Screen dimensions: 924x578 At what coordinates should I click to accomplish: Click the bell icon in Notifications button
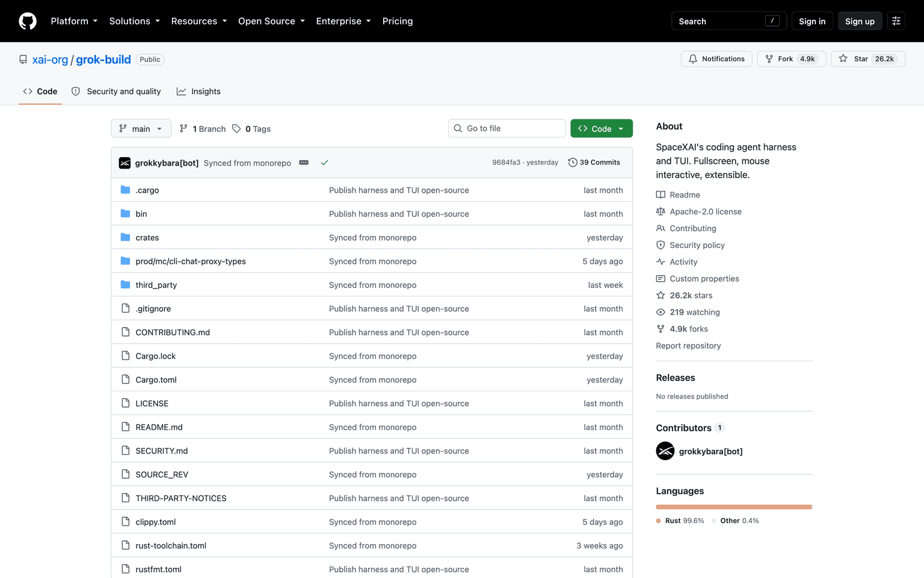693,59
